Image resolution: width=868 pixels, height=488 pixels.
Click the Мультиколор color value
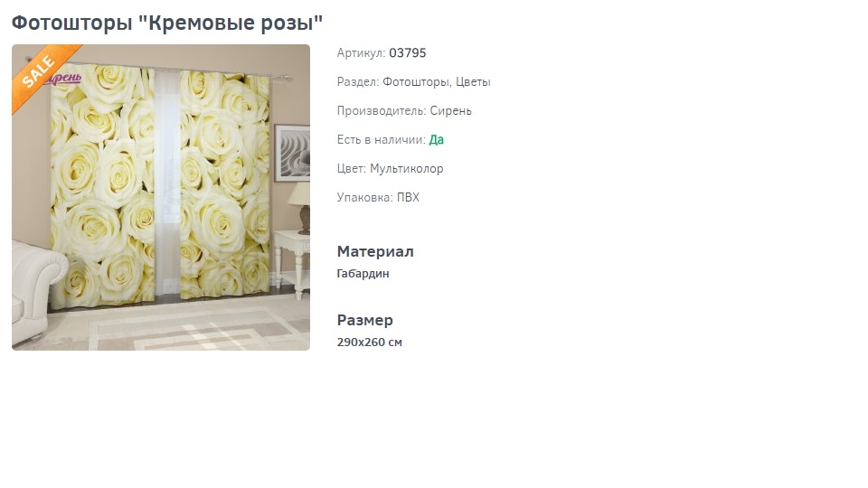(x=406, y=169)
